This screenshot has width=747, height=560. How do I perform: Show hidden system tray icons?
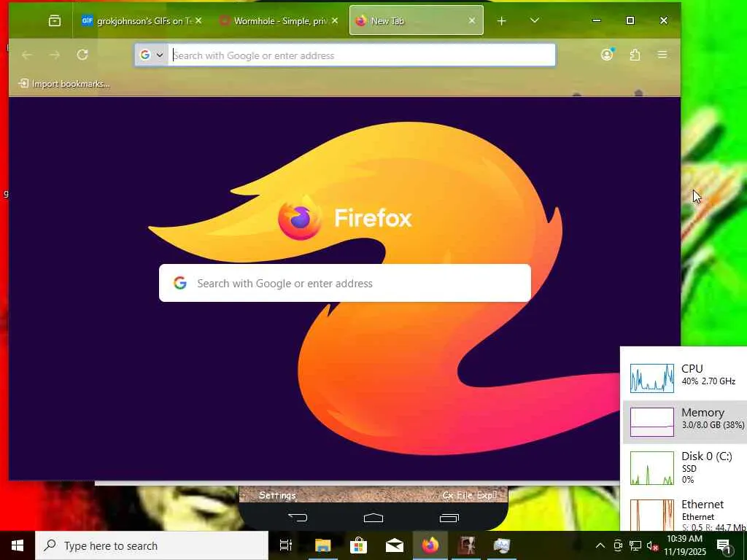click(600, 545)
